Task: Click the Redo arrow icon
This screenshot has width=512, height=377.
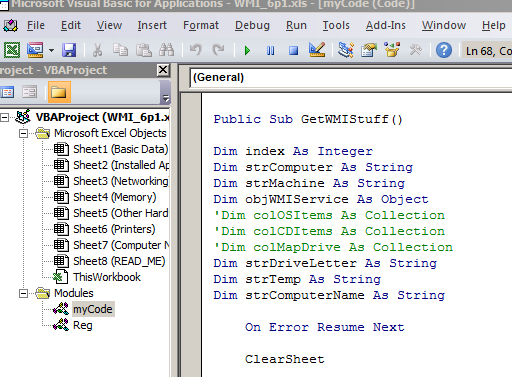Action: pyautogui.click(x=218, y=50)
